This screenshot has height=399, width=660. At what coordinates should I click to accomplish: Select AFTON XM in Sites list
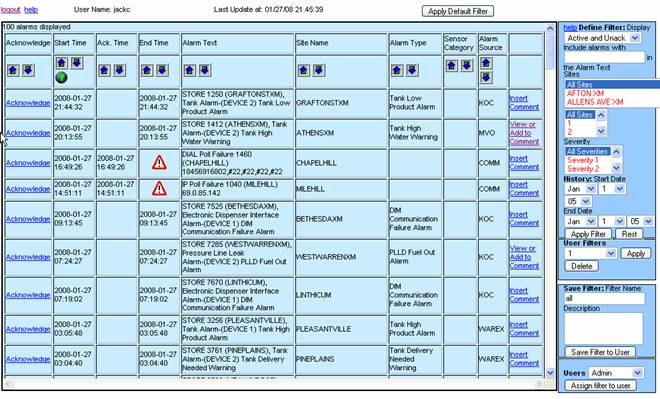point(585,93)
